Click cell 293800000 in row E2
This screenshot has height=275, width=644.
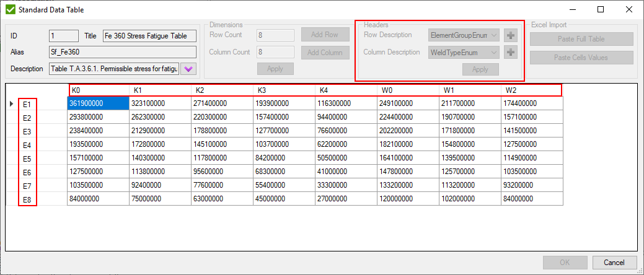pyautogui.click(x=98, y=118)
